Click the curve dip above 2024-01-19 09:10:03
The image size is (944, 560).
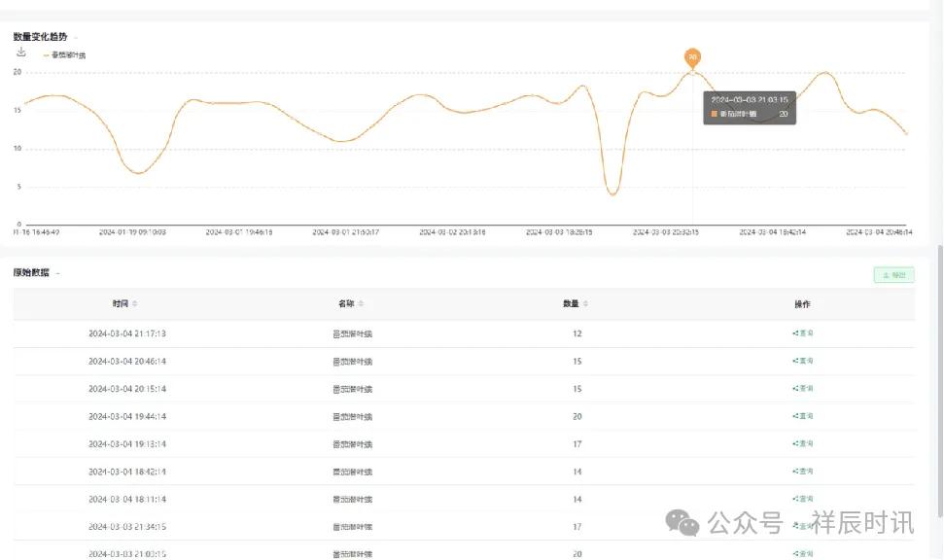139,173
